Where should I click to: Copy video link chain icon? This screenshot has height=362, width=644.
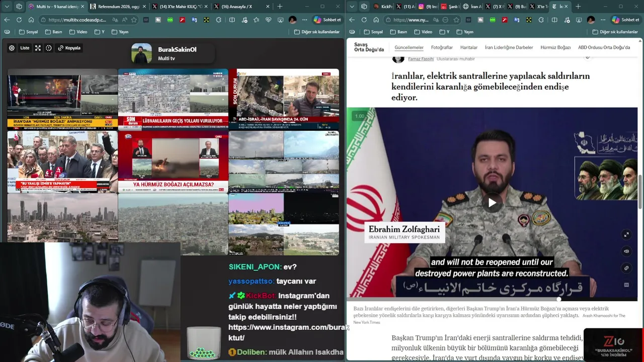(626, 268)
